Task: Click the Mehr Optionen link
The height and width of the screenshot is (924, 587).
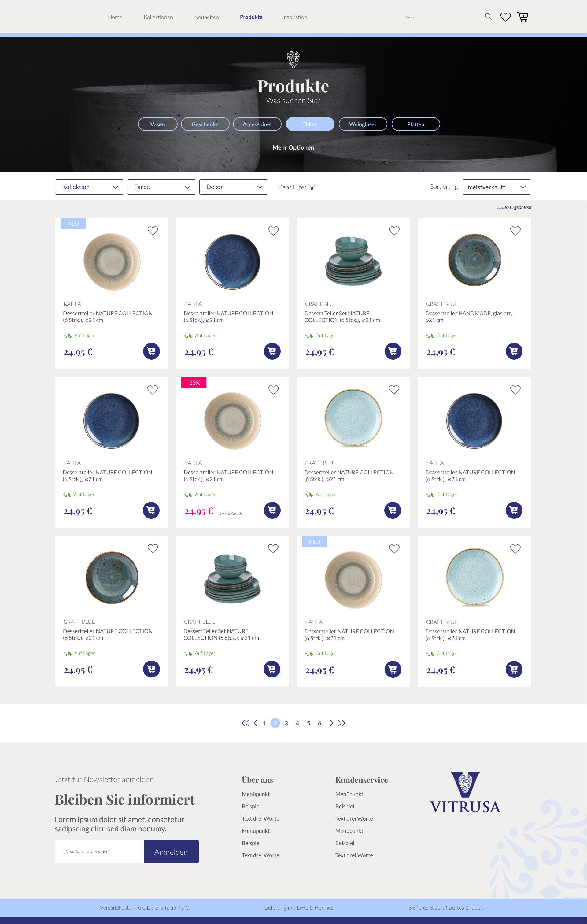Action: click(293, 147)
